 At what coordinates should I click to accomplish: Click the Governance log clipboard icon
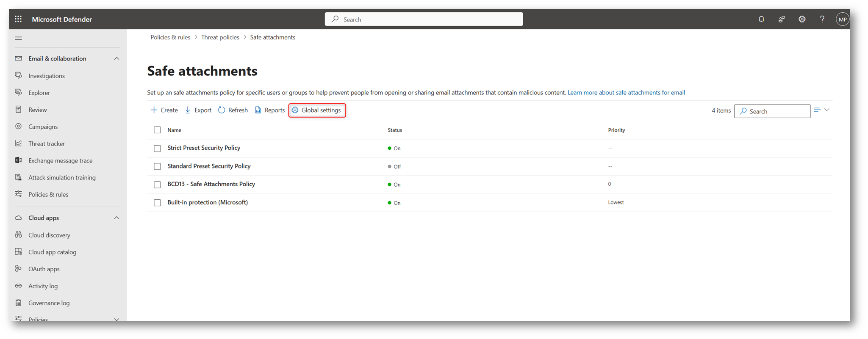coord(18,302)
